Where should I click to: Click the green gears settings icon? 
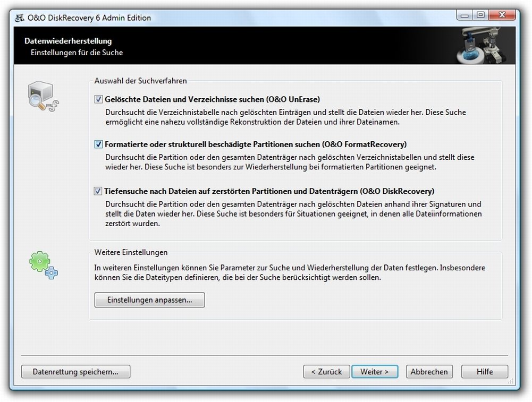point(44,265)
